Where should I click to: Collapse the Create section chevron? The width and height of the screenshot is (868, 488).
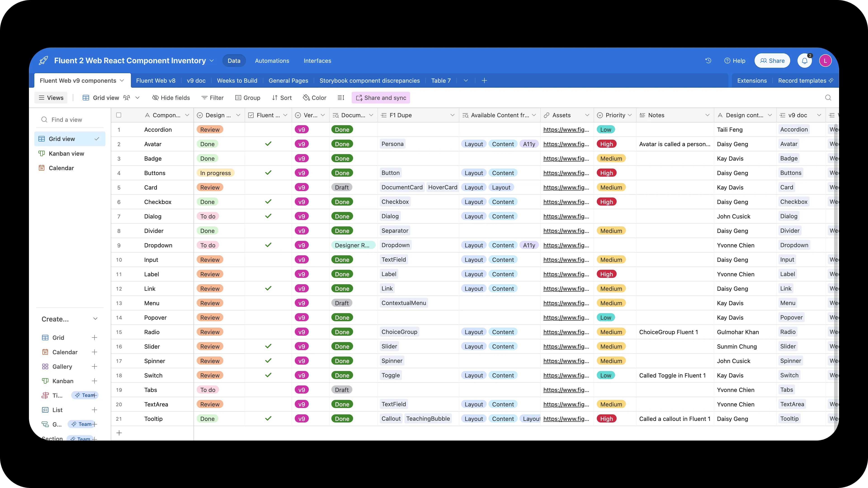tap(95, 319)
